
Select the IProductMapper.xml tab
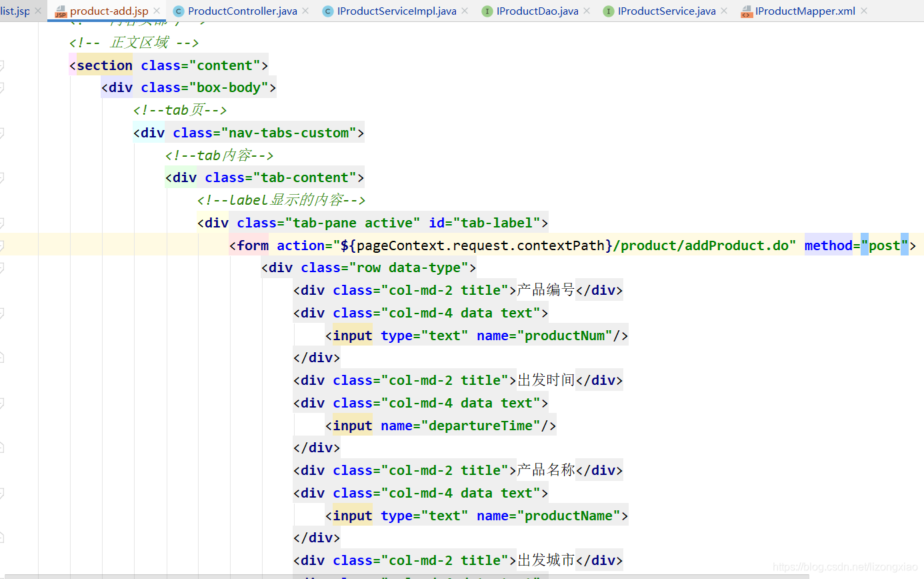coord(805,11)
